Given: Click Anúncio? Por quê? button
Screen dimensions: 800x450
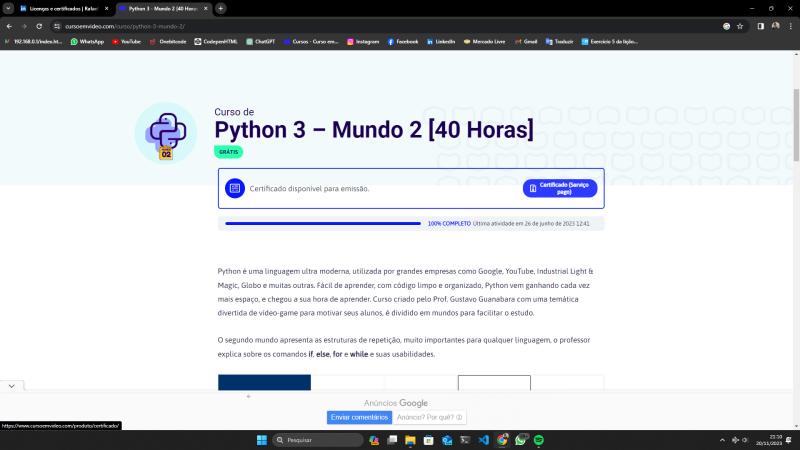Looking at the screenshot, I should tap(429, 417).
